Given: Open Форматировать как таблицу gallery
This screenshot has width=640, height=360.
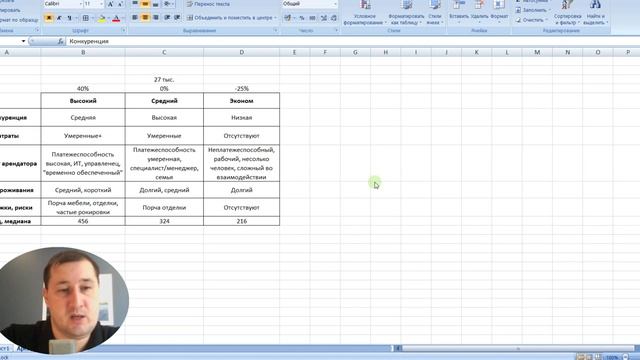Looking at the screenshot, I should (x=406, y=13).
